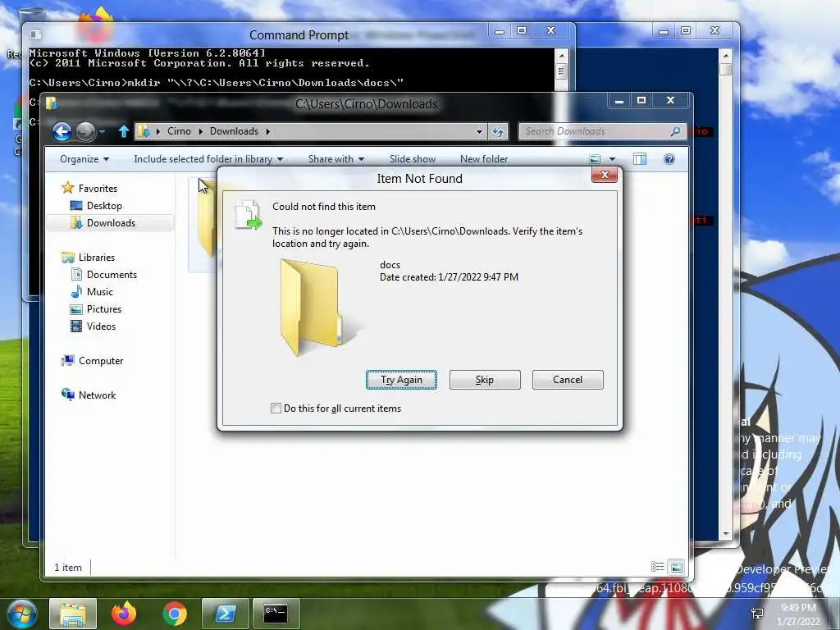The image size is (840, 630).
Task: Close the Item Not Found dialog
Action: pyautogui.click(x=605, y=176)
